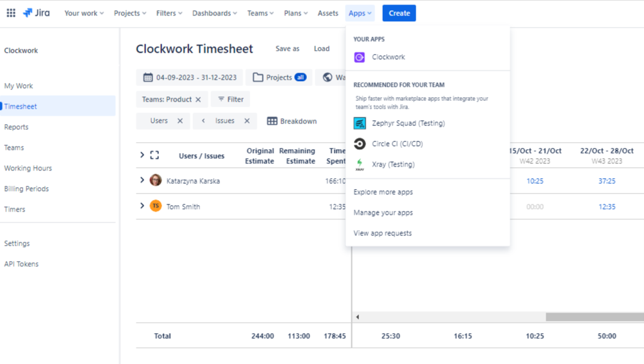Select Clockwork under Your Apps
Image resolution: width=644 pixels, height=364 pixels.
point(428,57)
